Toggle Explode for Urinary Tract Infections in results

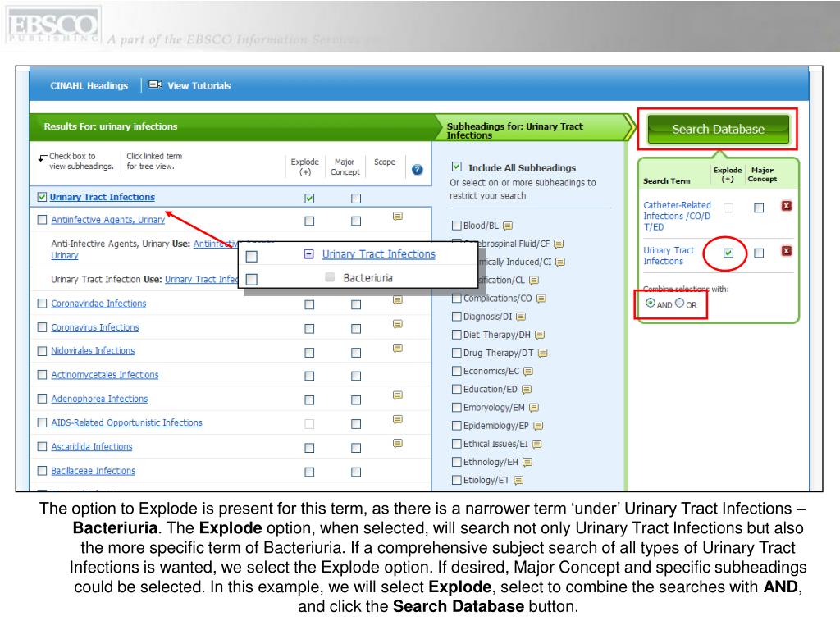coord(309,199)
